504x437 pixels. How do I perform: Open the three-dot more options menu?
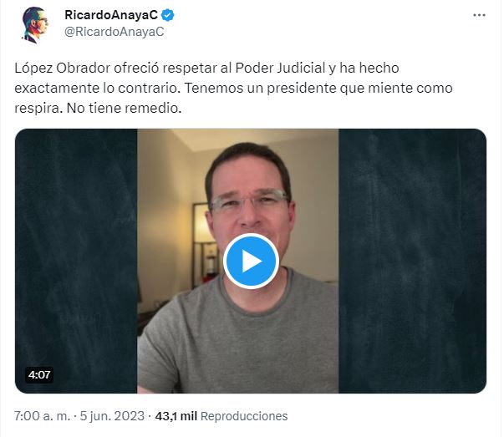479,15
